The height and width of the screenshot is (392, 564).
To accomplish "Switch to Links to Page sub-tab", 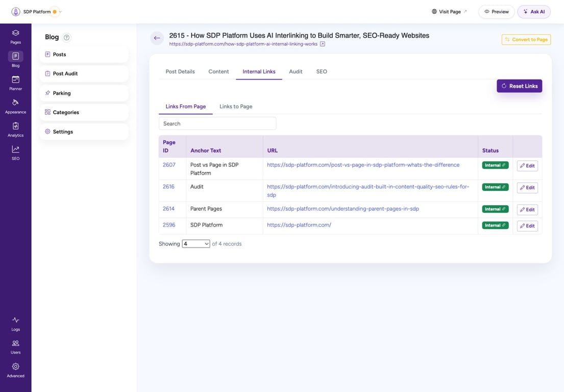I will point(236,107).
